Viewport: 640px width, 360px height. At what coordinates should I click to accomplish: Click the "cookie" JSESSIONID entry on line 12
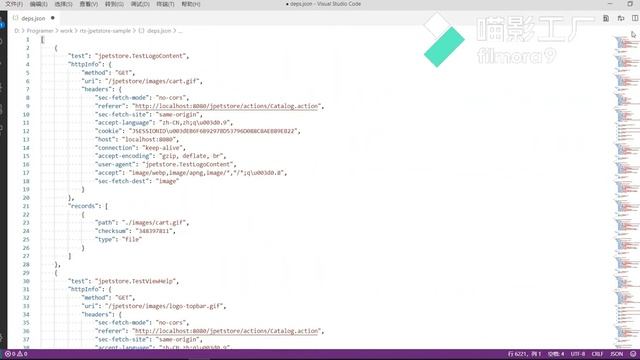197,131
